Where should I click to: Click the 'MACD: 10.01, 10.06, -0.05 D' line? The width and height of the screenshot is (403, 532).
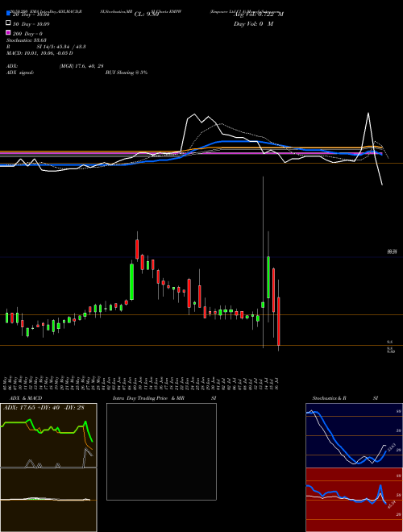click(x=39, y=53)
